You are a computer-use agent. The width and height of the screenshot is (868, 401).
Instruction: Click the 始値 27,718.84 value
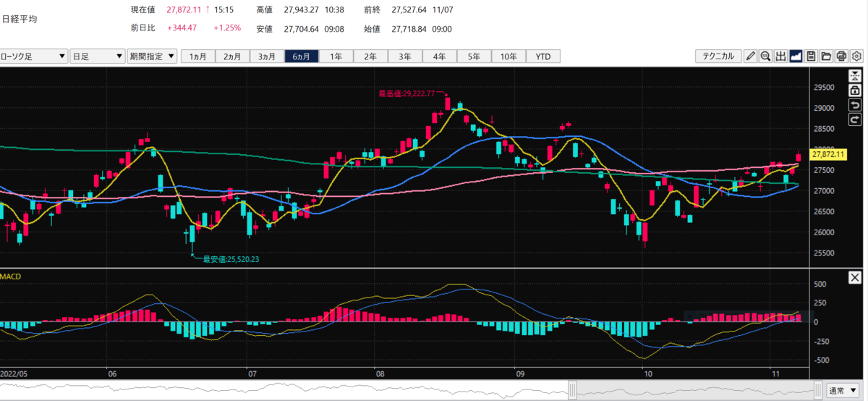tap(411, 29)
